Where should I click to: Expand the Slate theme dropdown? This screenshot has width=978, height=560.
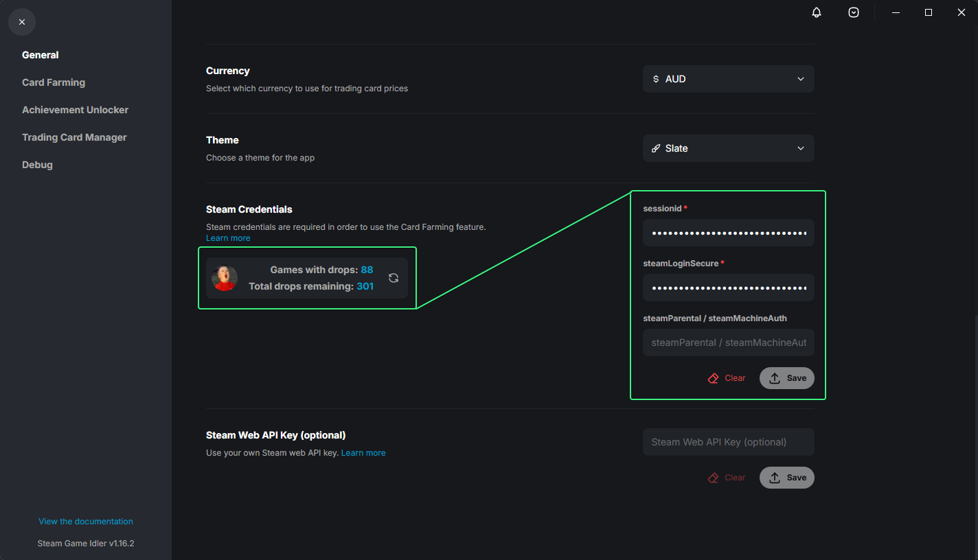728,148
